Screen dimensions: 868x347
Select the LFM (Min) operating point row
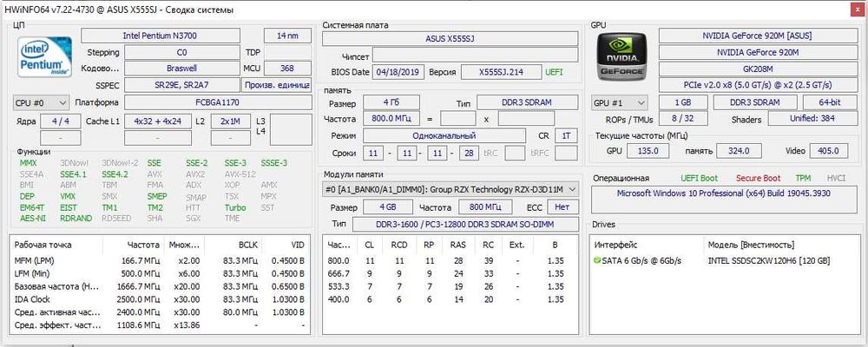coord(160,273)
